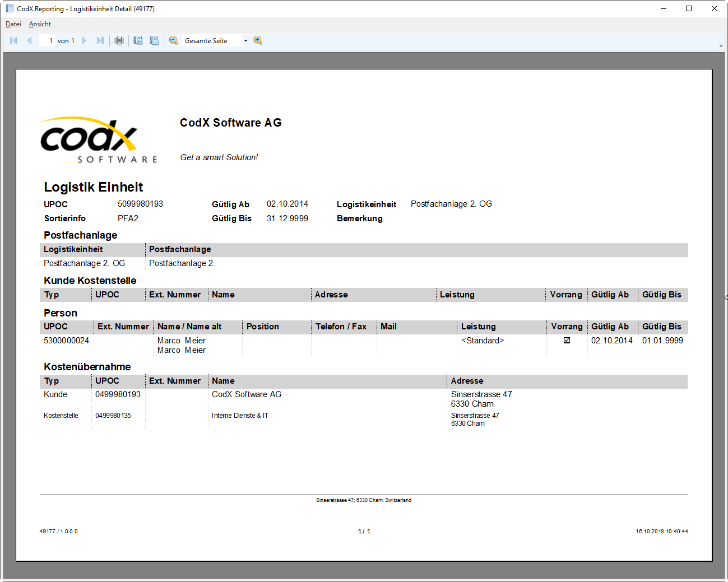
Task: Print the Logistikeinheit report
Action: click(119, 40)
